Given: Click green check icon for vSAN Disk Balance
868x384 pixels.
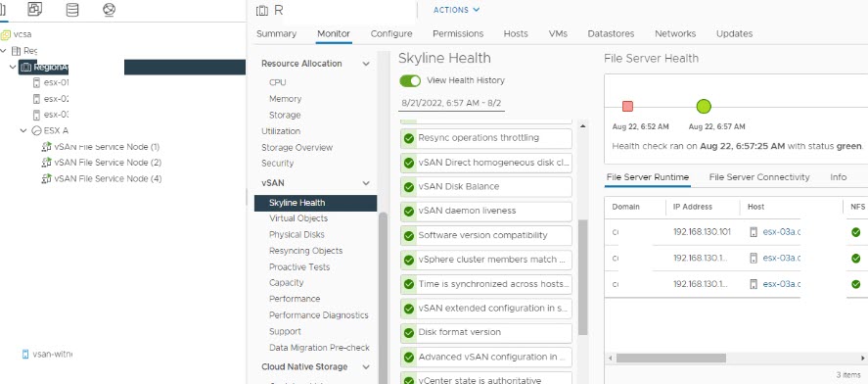Looking at the screenshot, I should coord(409,187).
